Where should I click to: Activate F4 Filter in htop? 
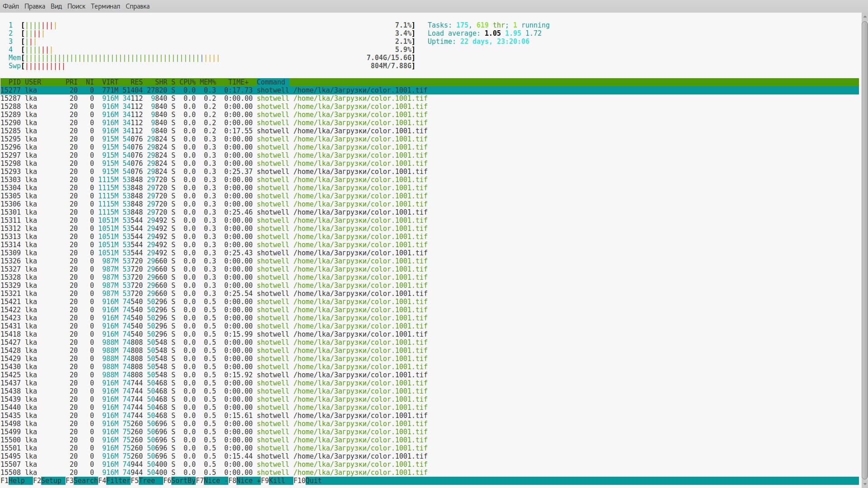pos(114,481)
